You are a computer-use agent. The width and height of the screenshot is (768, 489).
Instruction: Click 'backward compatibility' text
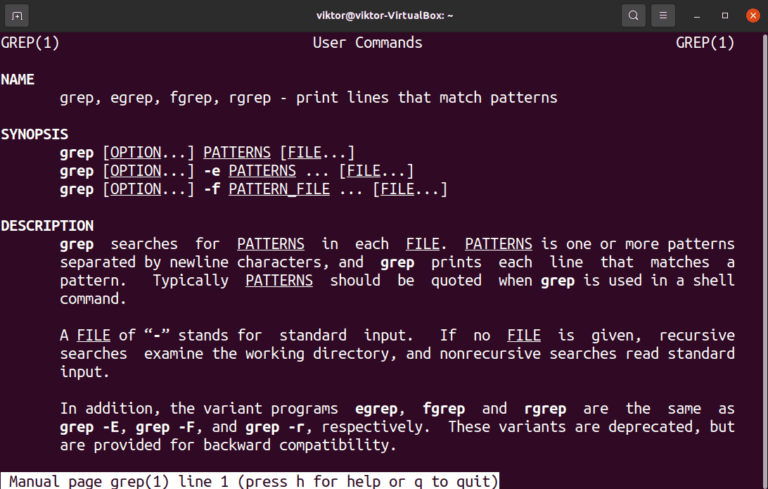[296, 445]
